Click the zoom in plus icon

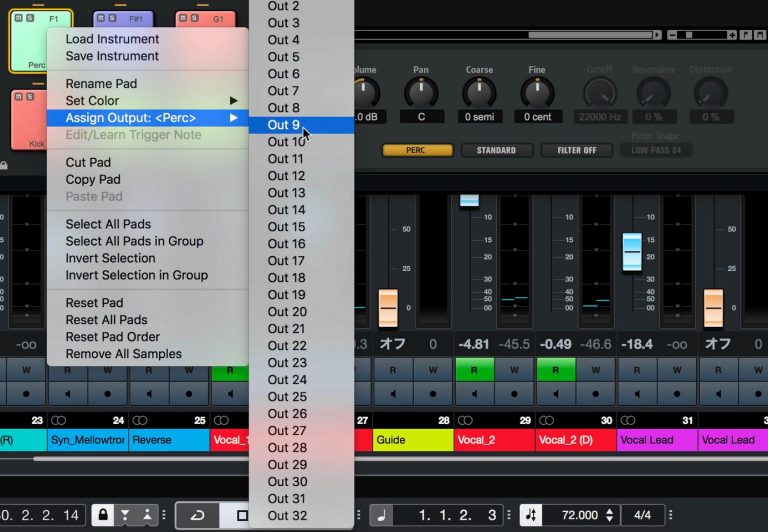pos(731,35)
